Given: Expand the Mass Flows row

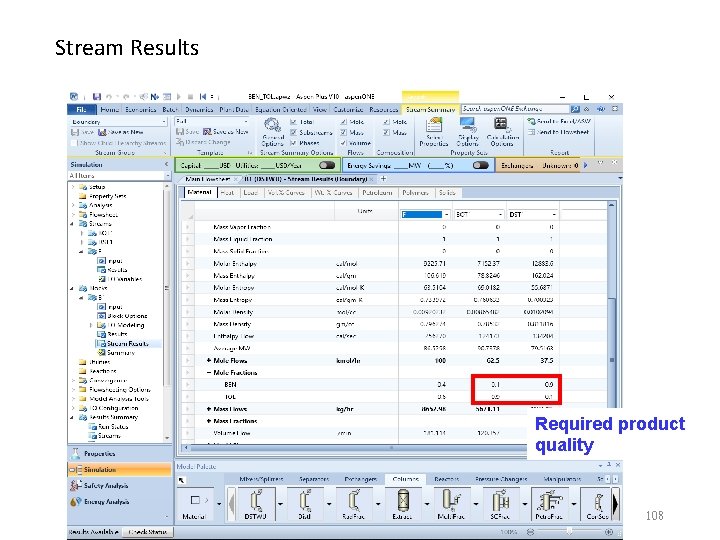Looking at the screenshot, I should click(208, 409).
